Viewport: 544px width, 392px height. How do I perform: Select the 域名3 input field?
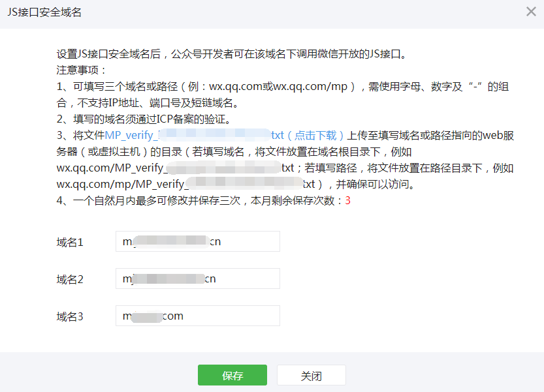(x=196, y=316)
